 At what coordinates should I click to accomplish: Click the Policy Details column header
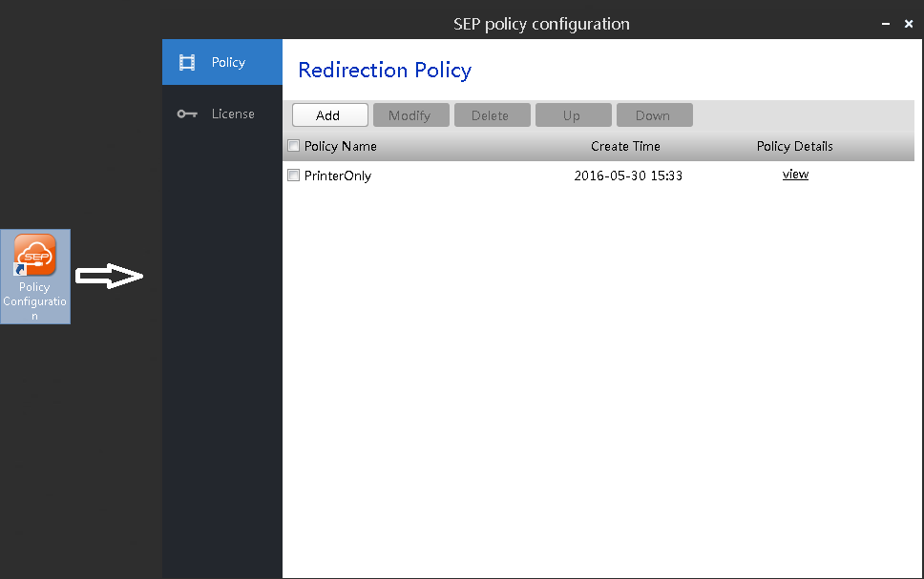[x=794, y=146]
